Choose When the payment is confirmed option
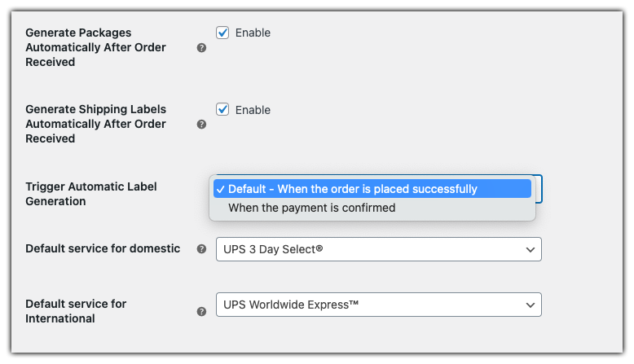Viewport: 634px width, 364px height. [311, 208]
